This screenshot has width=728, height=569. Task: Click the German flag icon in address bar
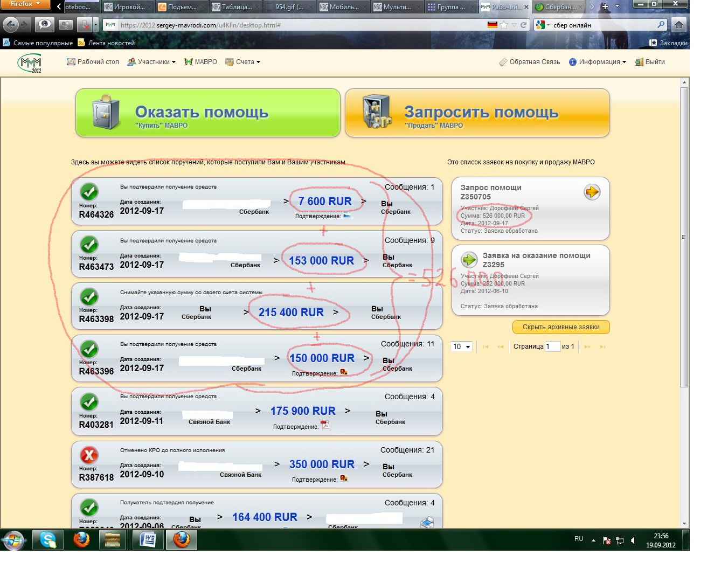click(x=492, y=25)
